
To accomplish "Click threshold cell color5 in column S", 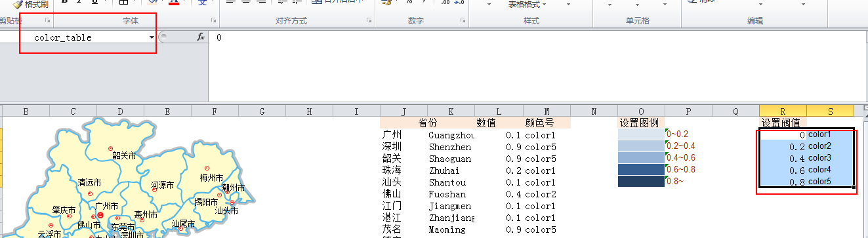I will [830, 181].
